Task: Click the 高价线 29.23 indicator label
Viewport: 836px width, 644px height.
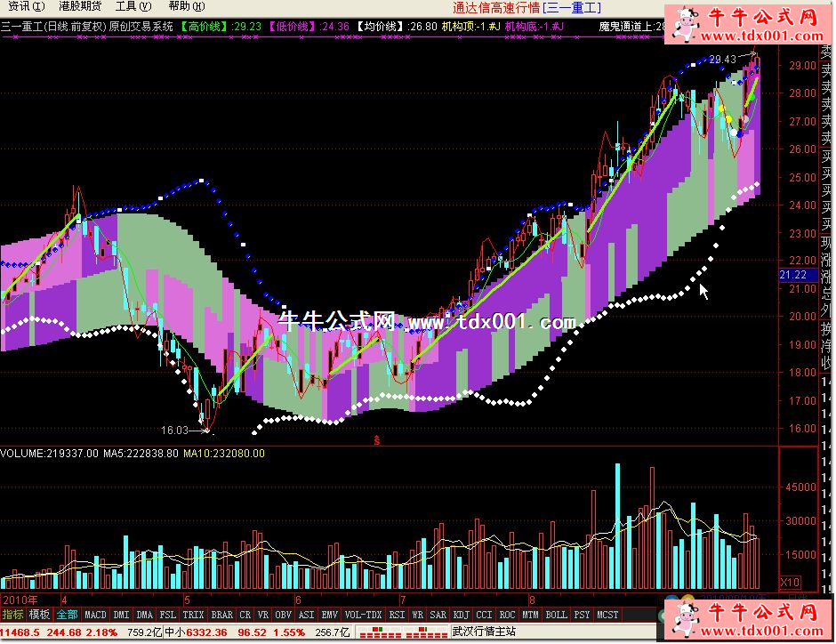Action: pos(221,26)
